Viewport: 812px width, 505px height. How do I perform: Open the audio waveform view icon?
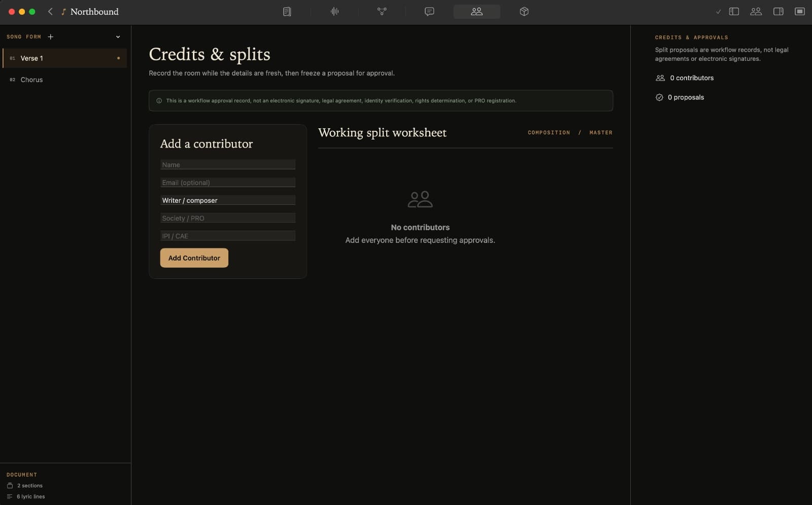click(334, 11)
